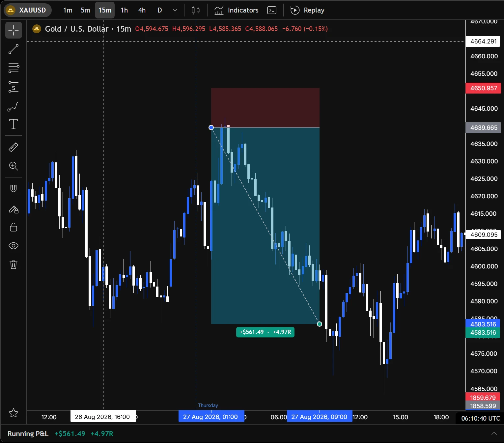Hide all drawings with eye icon

pos(14,246)
